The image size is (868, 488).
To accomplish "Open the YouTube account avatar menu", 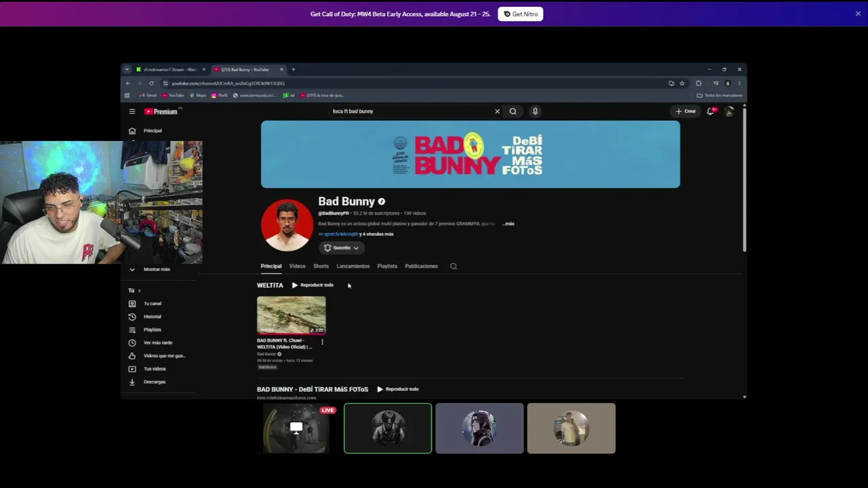I will [x=729, y=111].
